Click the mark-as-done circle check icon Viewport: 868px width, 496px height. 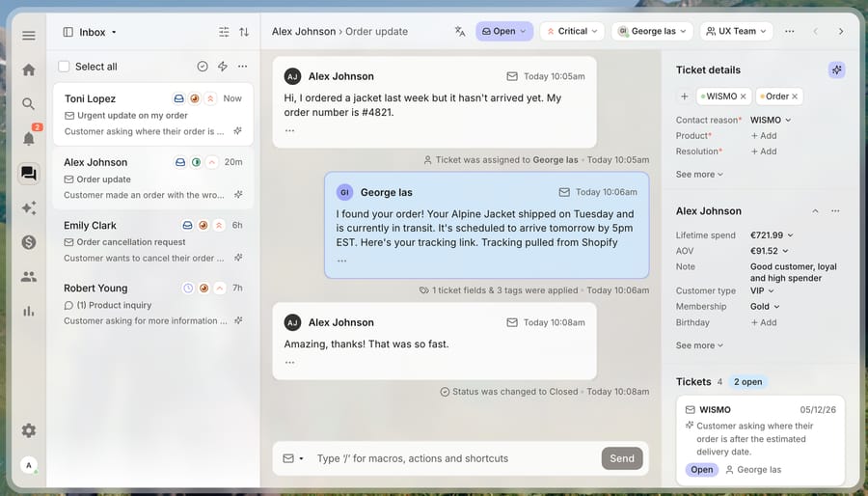(203, 67)
